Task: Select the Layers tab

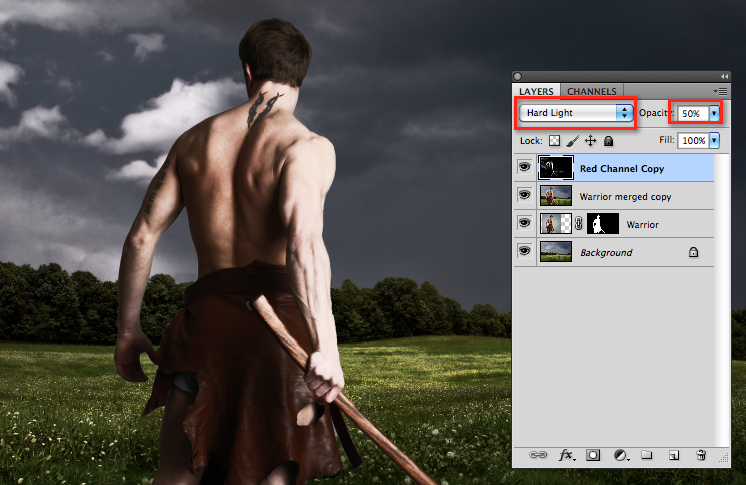Action: point(536,91)
